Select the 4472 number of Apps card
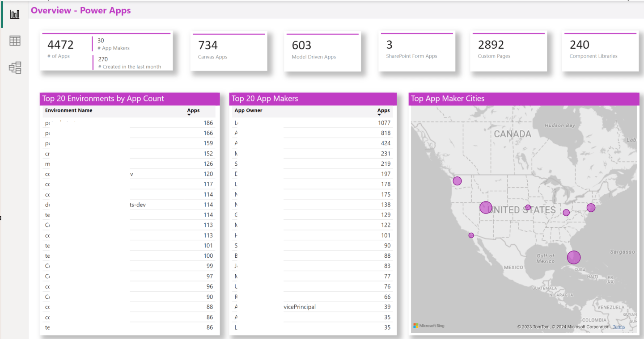The width and height of the screenshot is (644, 339). pos(106,51)
